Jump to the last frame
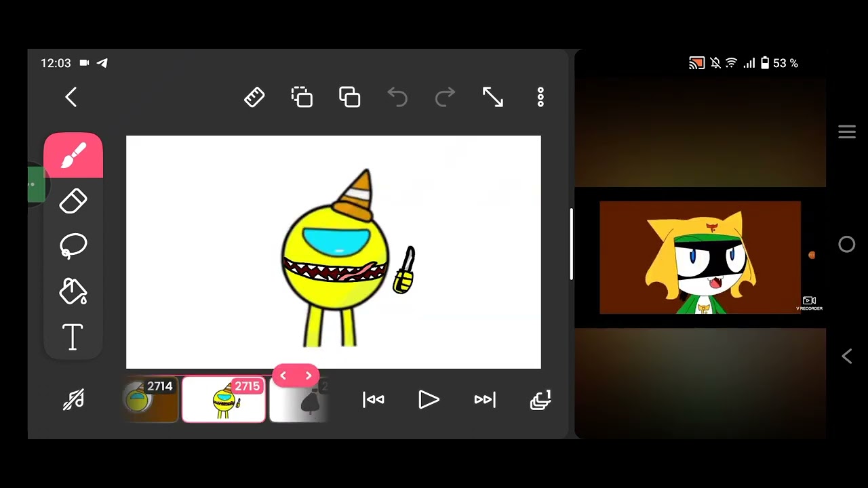Image resolution: width=868 pixels, height=488 pixels. coord(485,400)
